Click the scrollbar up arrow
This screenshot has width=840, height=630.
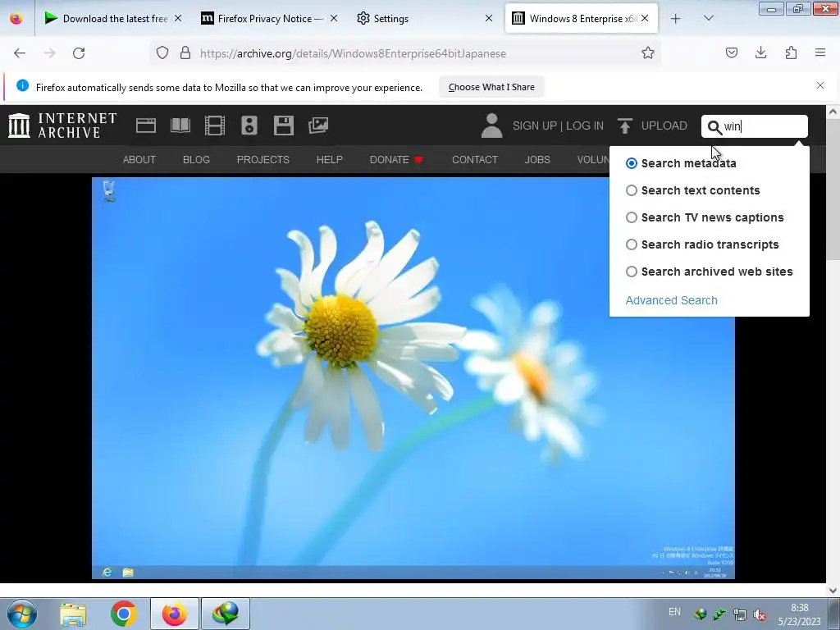(833, 112)
